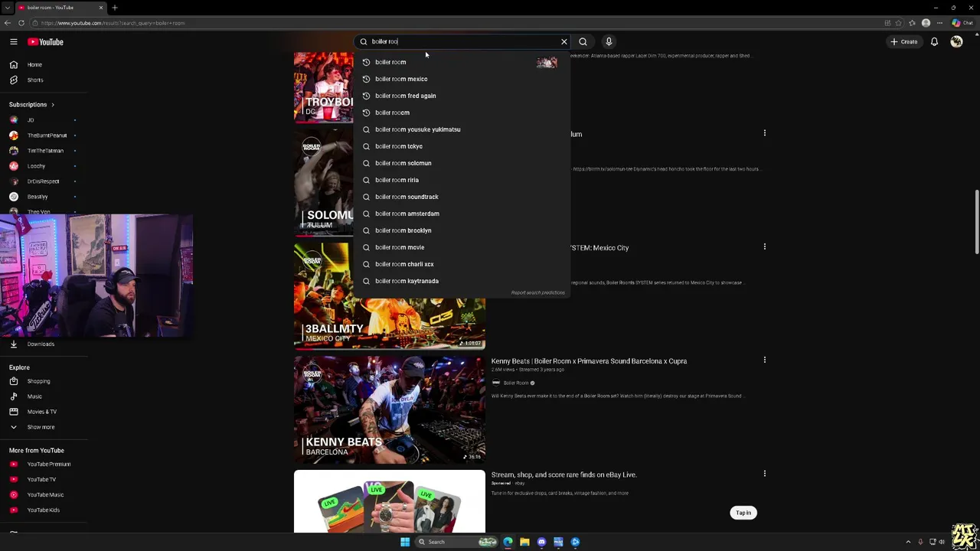980x551 pixels.
Task: Select suggestion 'boiler room kaytranada'
Action: pyautogui.click(x=462, y=281)
